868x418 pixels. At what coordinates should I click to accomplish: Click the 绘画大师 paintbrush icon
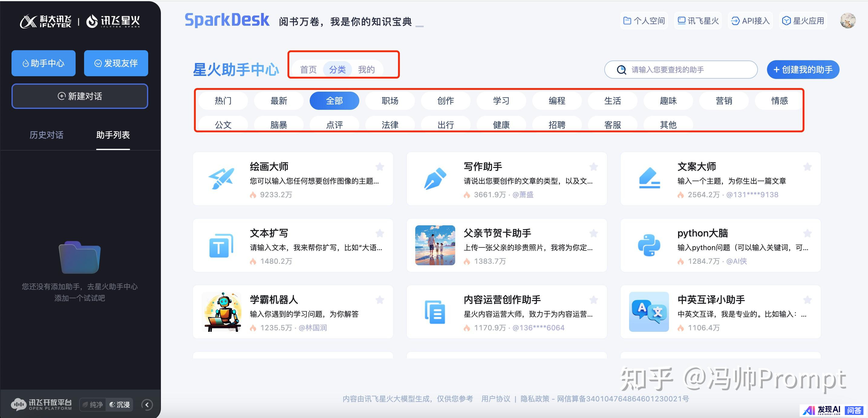click(x=221, y=179)
